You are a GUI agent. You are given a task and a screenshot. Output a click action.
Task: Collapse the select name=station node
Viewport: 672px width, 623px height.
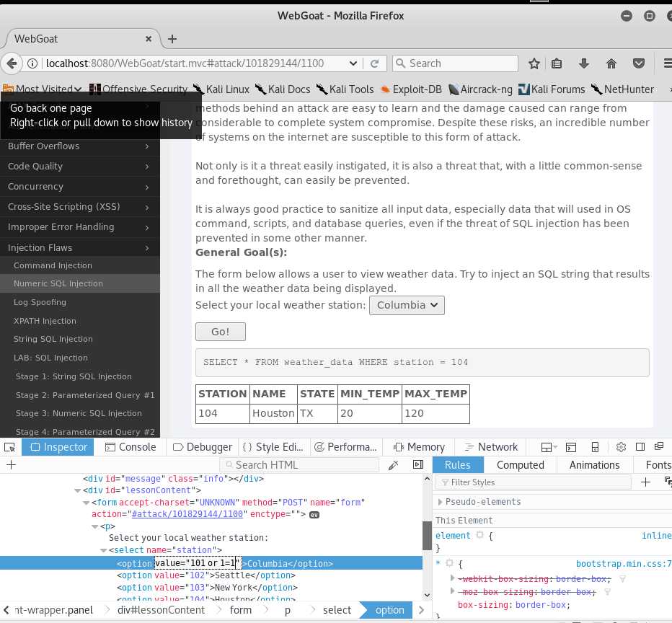point(103,550)
